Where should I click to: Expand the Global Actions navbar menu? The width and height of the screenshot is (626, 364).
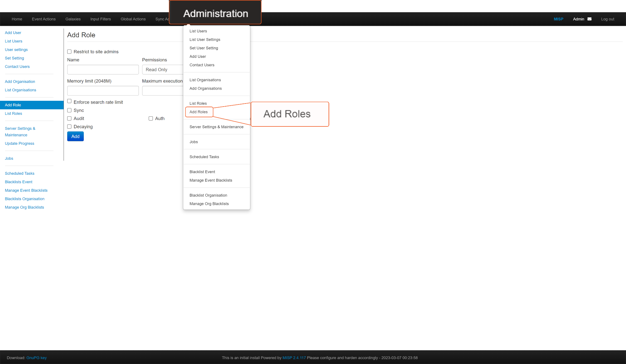tap(133, 19)
